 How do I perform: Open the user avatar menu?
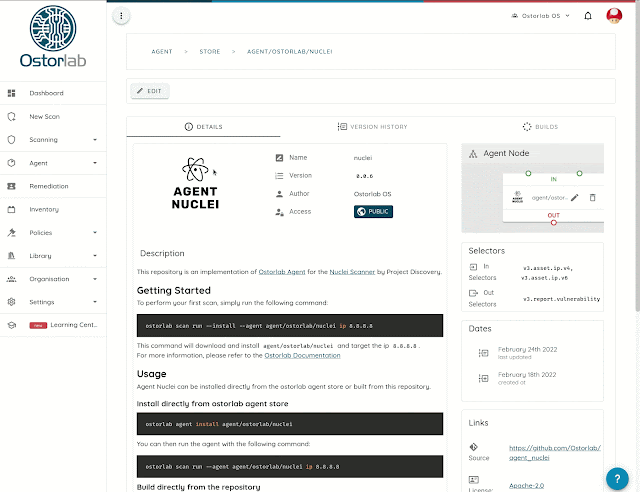pos(614,16)
